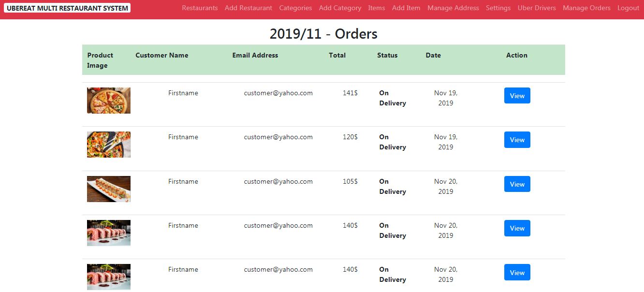Open the Restaurants nav link

[200, 8]
